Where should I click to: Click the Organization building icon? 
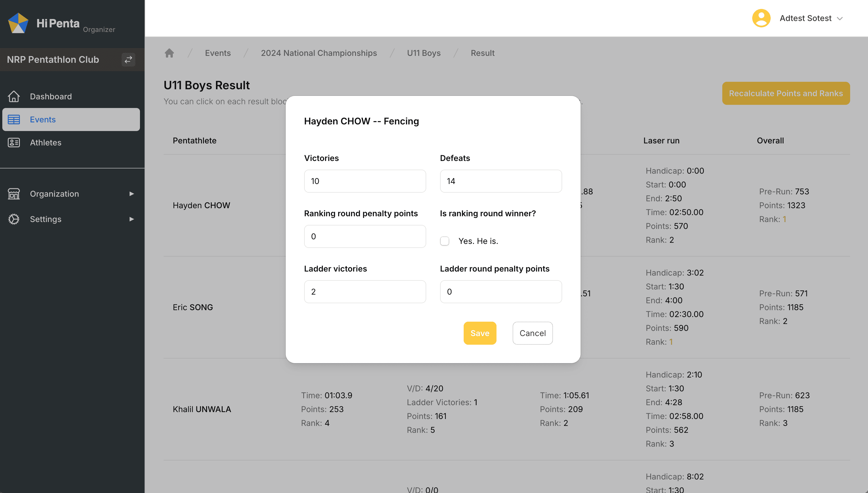pyautogui.click(x=14, y=194)
